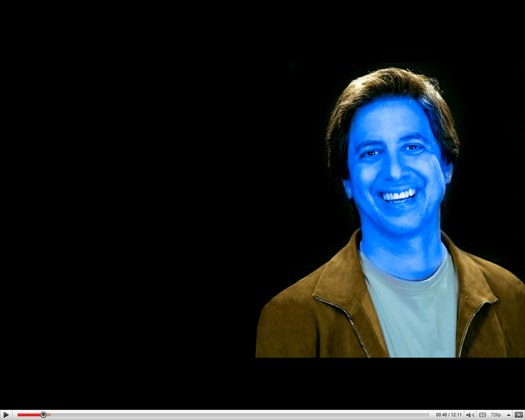Viewport: 525px width, 420px height.
Task: Exit fullscreen with the X icon
Action: click(x=519, y=415)
